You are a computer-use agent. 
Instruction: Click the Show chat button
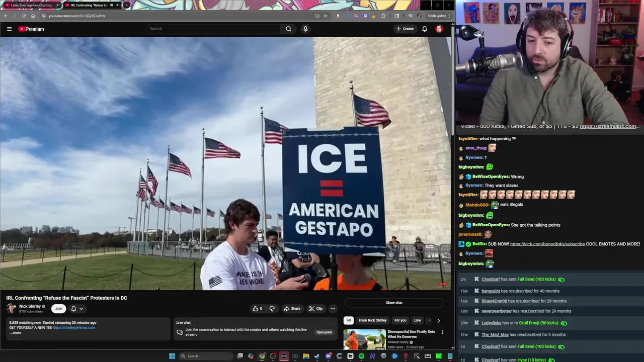pyautogui.click(x=394, y=303)
